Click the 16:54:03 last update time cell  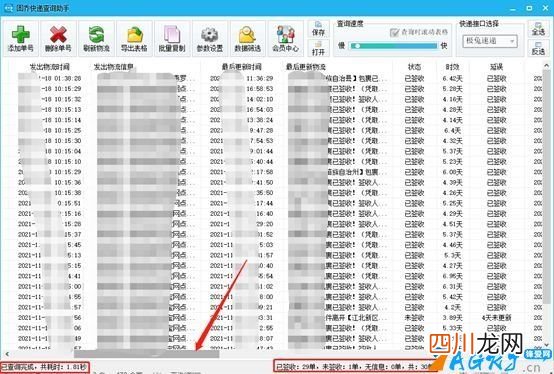(x=260, y=110)
